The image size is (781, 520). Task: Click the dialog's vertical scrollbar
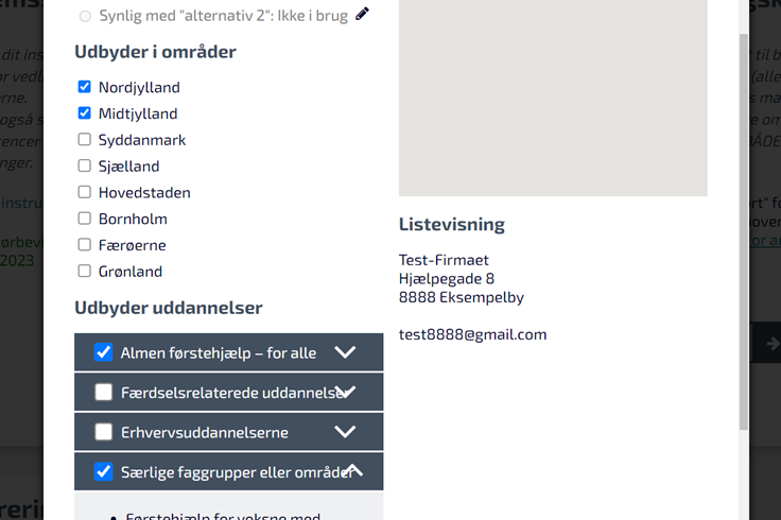(x=744, y=232)
